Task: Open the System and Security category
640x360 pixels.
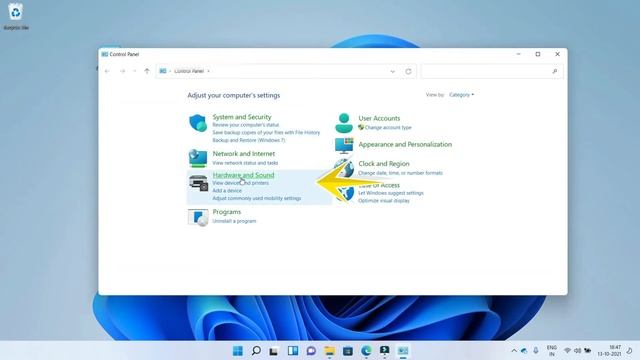Action: (242, 117)
